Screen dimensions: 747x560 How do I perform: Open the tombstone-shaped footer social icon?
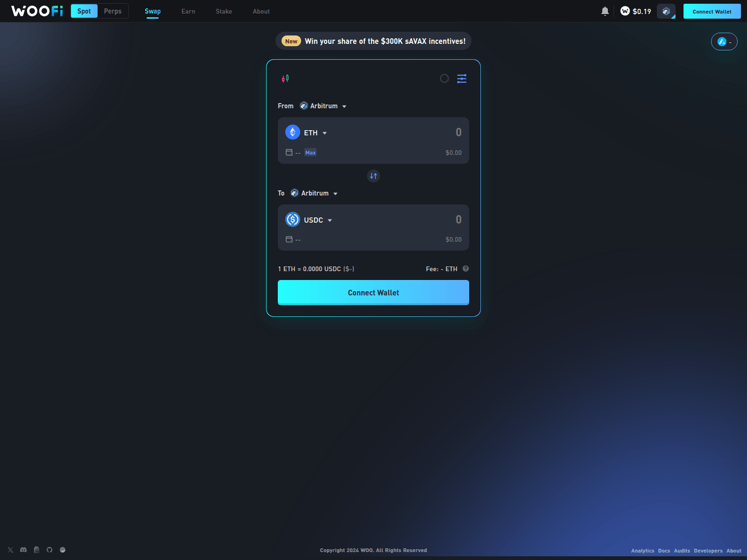point(36,550)
